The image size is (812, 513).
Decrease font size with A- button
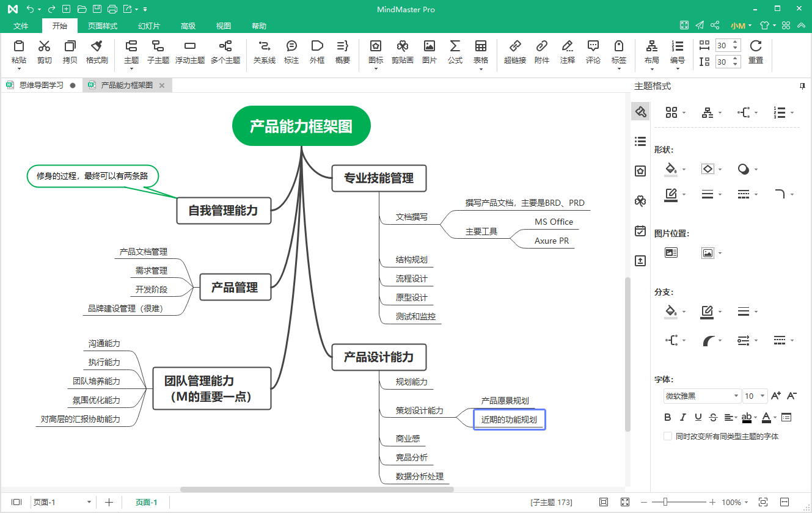(x=791, y=396)
